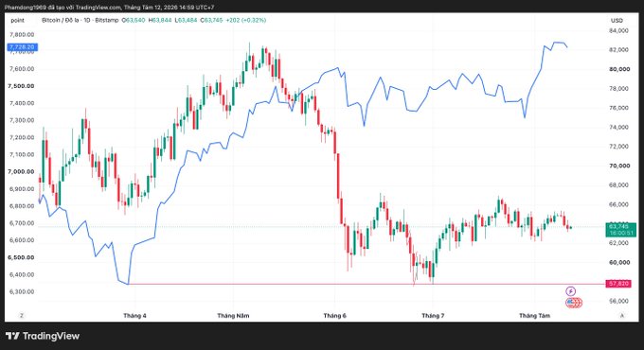The height and width of the screenshot is (350, 644).
Task: Click the close value C63,745
Action: click(x=211, y=20)
